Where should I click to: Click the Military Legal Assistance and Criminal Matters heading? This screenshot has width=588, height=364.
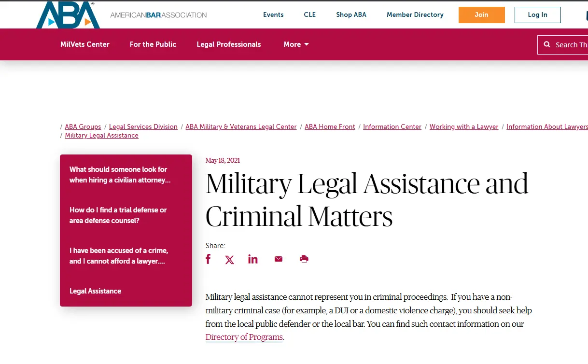coord(367,200)
